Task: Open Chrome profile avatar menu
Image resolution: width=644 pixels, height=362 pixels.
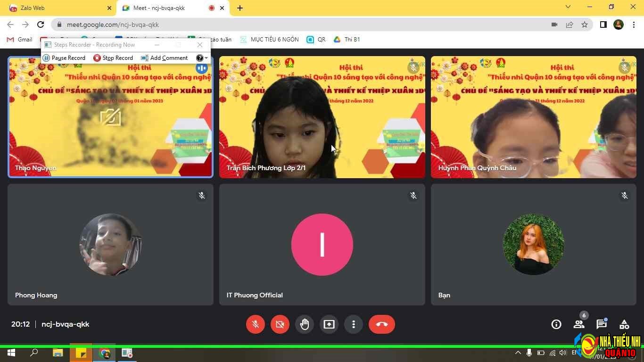Action: click(x=619, y=25)
